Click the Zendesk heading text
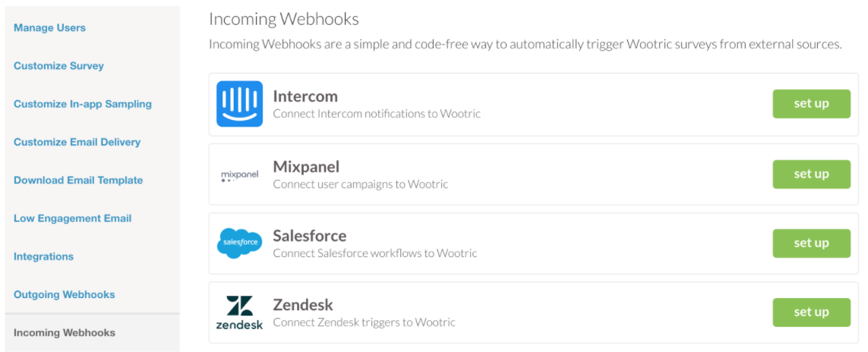The width and height of the screenshot is (868, 352). click(x=303, y=305)
